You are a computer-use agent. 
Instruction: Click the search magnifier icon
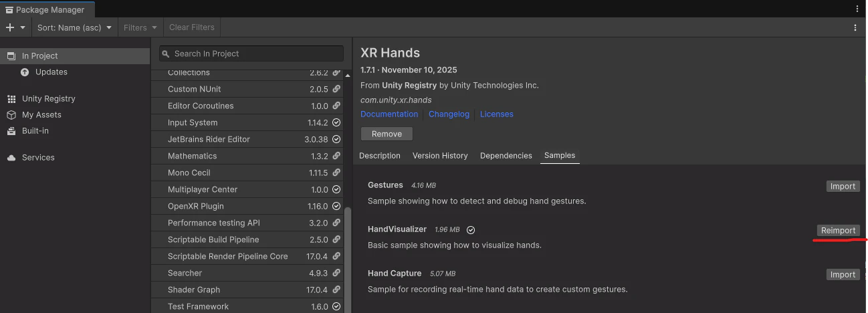click(166, 54)
